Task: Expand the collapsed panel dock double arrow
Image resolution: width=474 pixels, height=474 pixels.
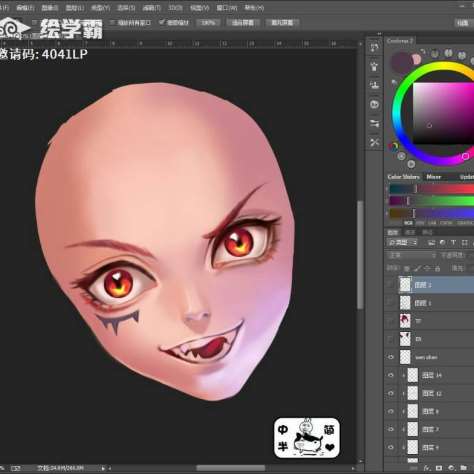Action: pos(379,34)
